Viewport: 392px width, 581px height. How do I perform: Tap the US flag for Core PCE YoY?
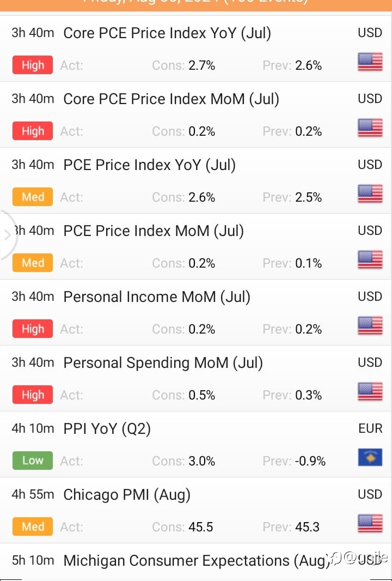click(x=370, y=62)
